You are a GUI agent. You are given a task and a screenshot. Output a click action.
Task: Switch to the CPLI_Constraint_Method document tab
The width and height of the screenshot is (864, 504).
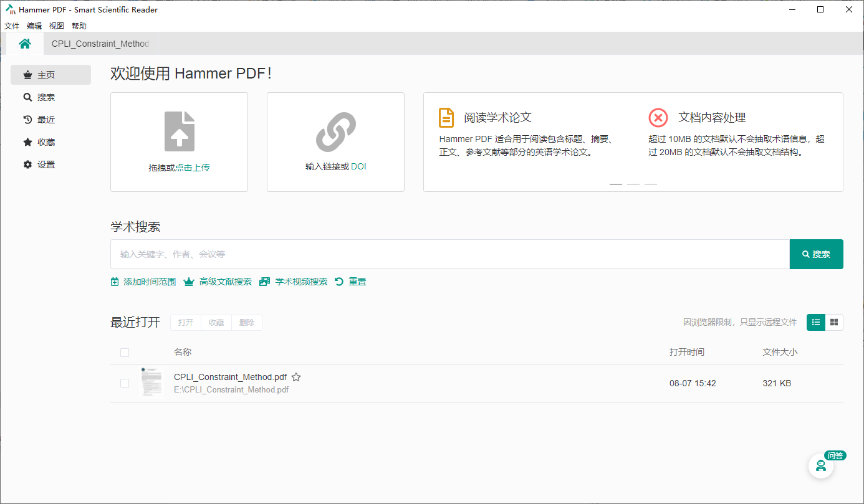point(100,44)
